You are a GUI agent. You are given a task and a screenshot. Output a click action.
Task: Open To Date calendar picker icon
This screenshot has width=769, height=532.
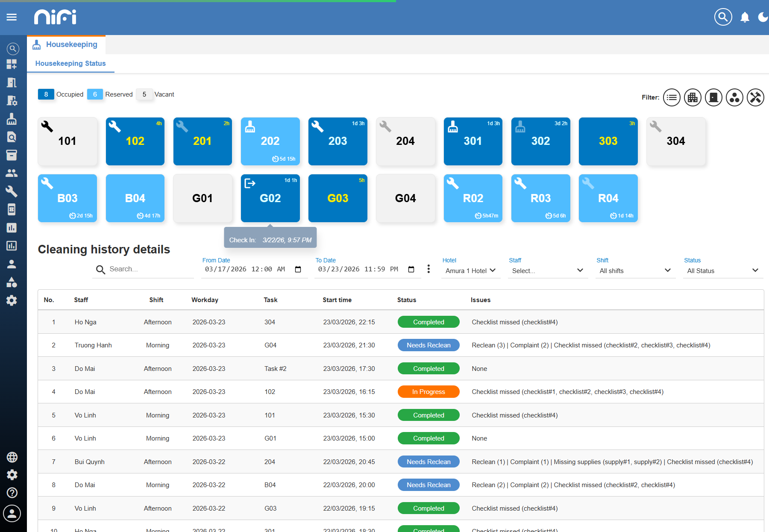click(x=411, y=269)
